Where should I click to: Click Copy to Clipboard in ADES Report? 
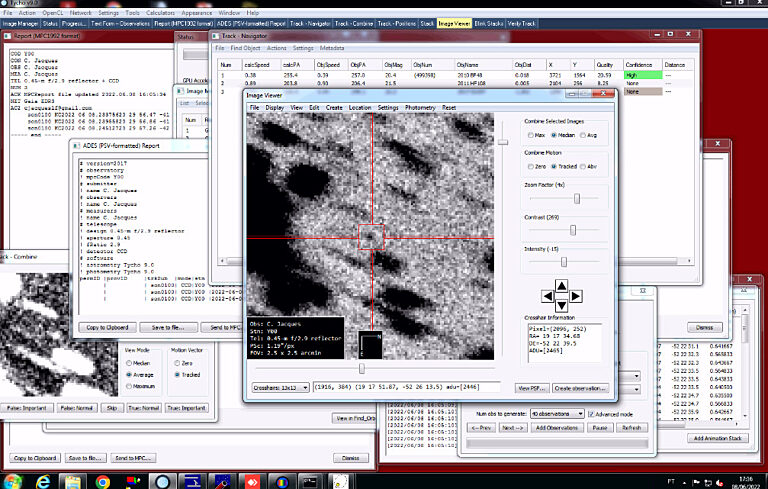[107, 327]
